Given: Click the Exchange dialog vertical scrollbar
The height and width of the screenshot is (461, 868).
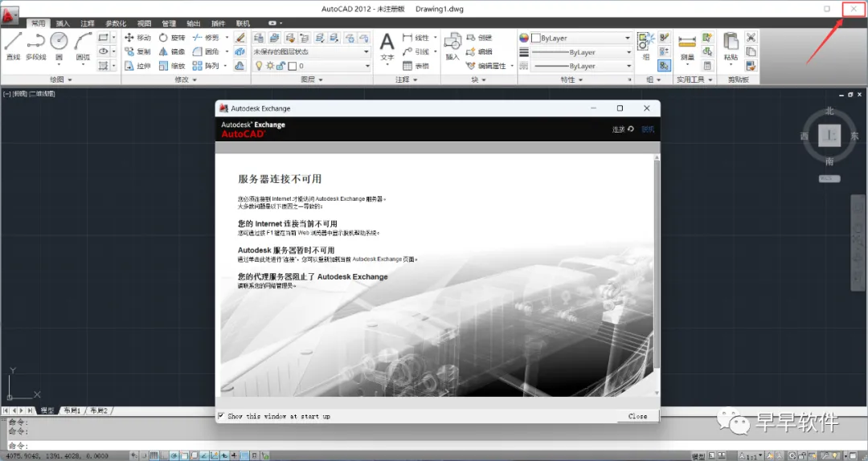Looking at the screenshot, I should [x=657, y=275].
